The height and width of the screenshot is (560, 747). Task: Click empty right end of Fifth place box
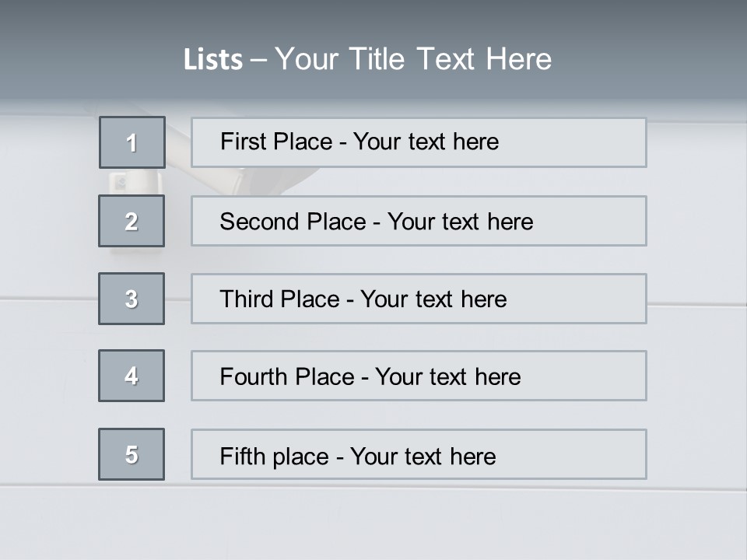(x=591, y=454)
